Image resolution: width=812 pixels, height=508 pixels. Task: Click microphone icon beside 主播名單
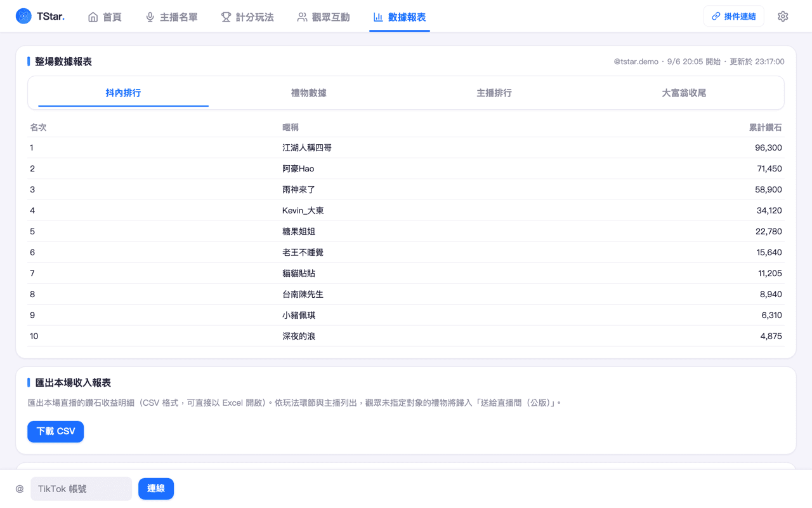(x=150, y=17)
